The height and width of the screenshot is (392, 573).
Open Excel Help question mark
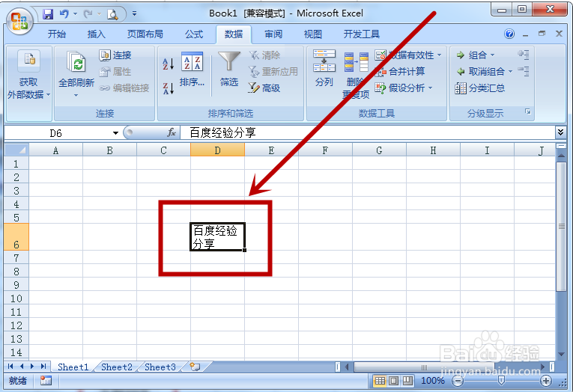tap(509, 34)
